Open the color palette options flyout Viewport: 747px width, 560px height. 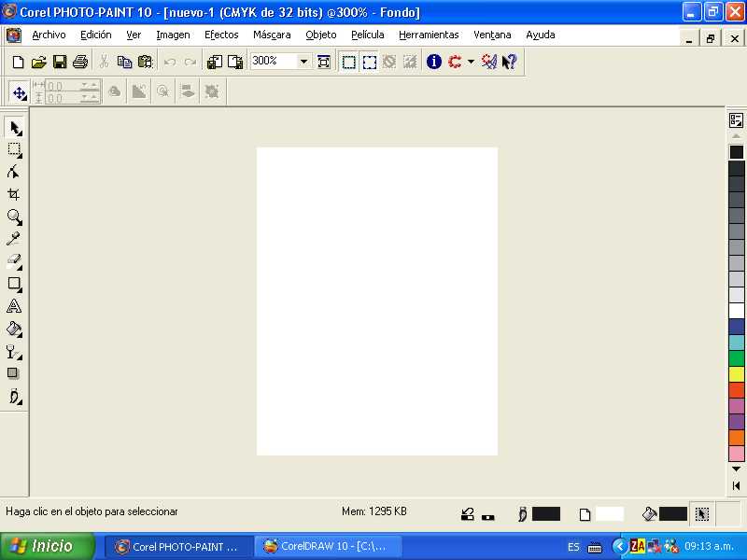click(x=736, y=120)
